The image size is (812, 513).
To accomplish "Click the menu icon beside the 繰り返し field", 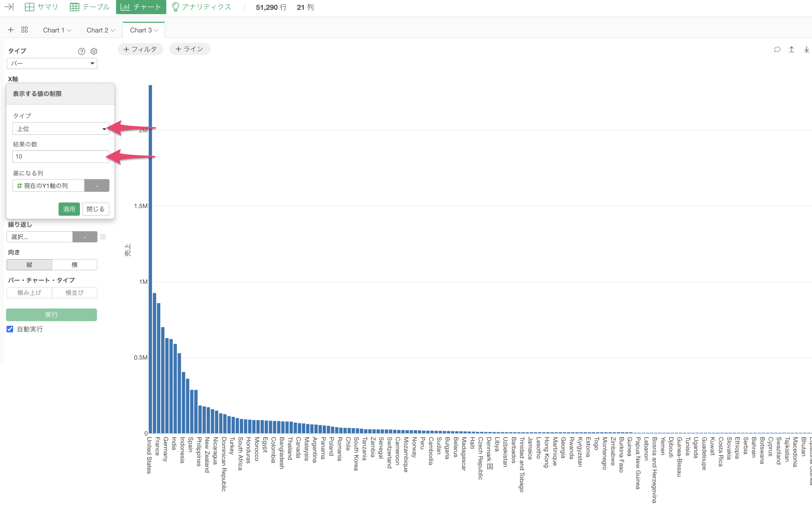I will (x=103, y=237).
